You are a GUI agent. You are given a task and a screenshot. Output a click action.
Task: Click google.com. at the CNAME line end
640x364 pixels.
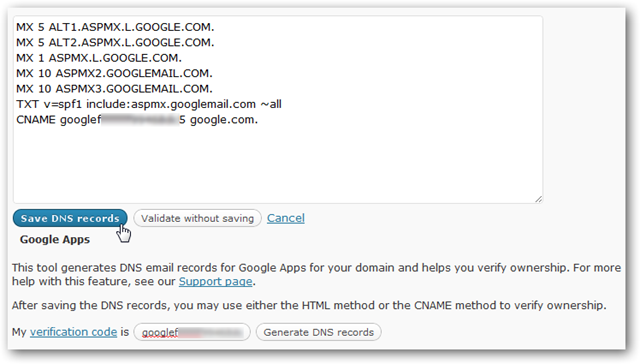click(224, 120)
